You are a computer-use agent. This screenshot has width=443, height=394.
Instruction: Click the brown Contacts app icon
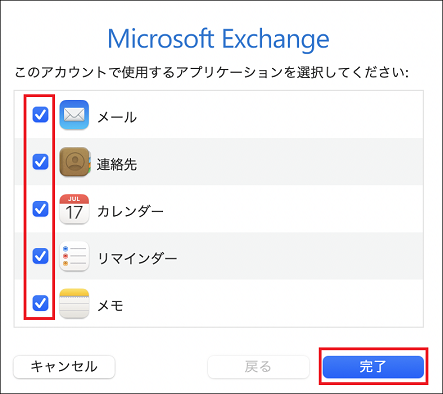75,162
